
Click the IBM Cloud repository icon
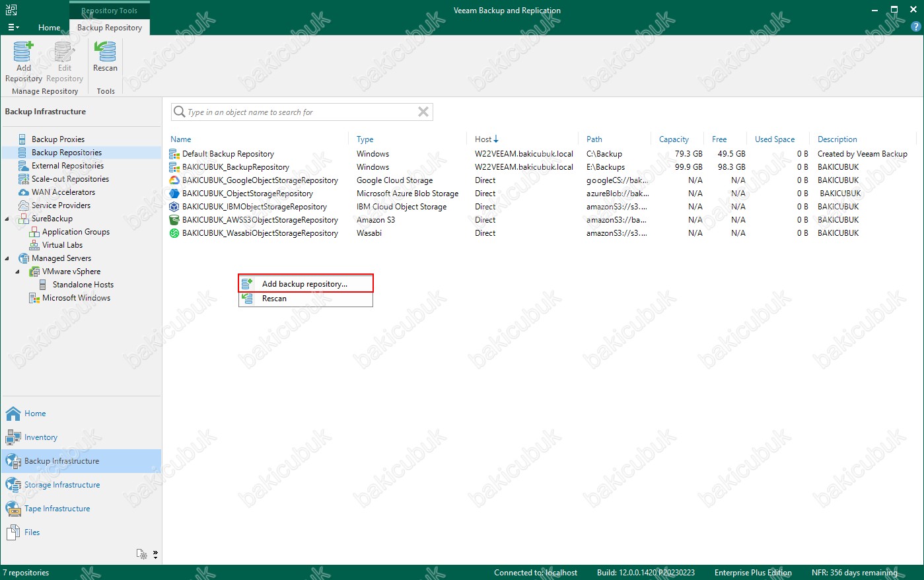174,207
